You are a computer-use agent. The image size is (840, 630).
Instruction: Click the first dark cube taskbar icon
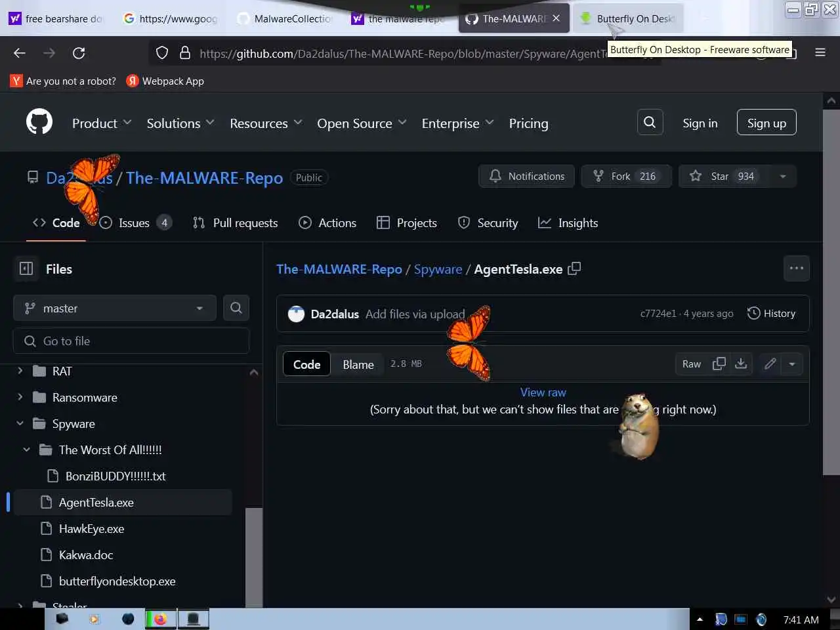(62, 619)
